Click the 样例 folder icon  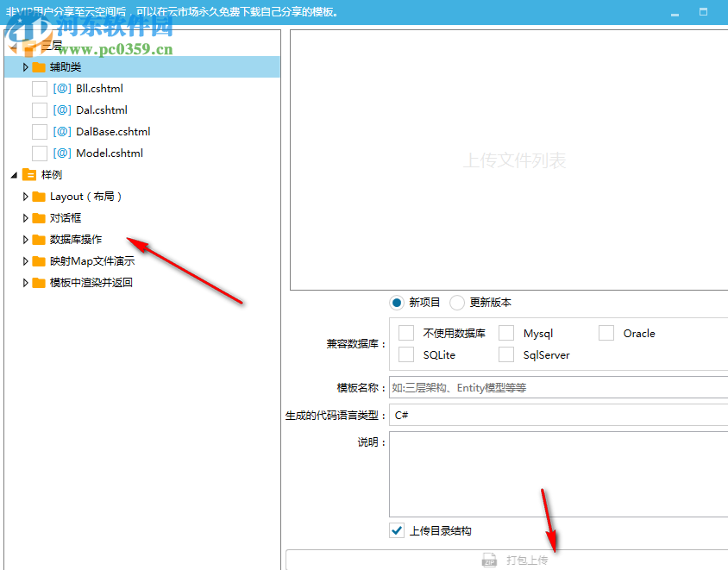pos(29,174)
